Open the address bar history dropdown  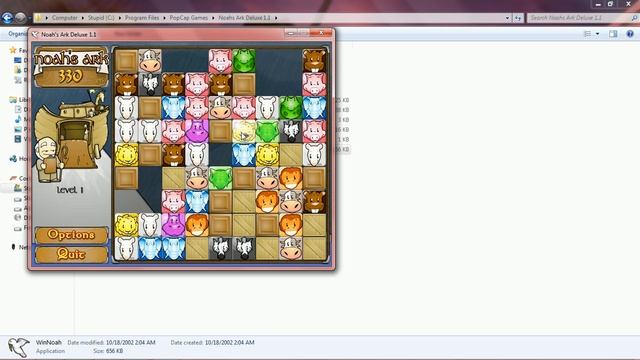[507, 18]
